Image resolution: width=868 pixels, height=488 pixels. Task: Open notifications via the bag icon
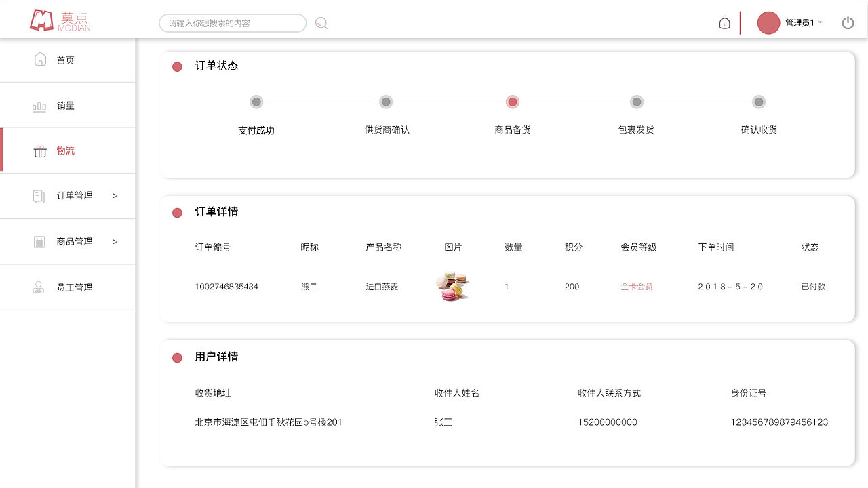click(724, 22)
